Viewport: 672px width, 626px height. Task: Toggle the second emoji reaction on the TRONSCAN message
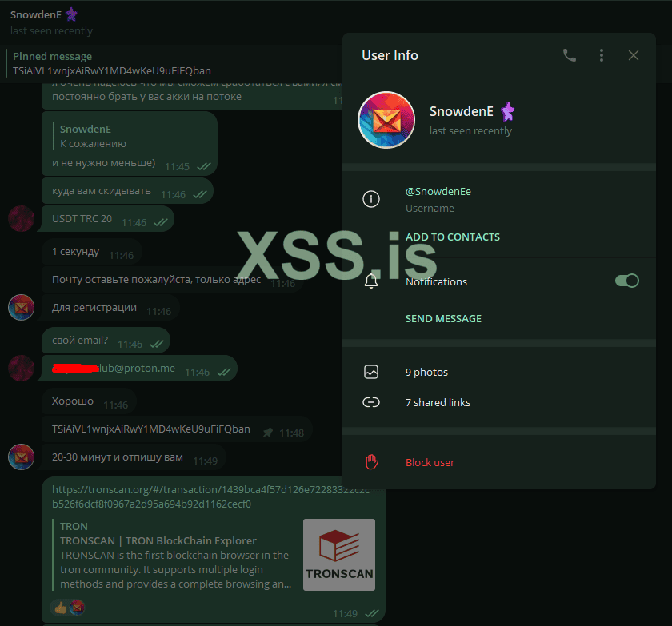(77, 608)
